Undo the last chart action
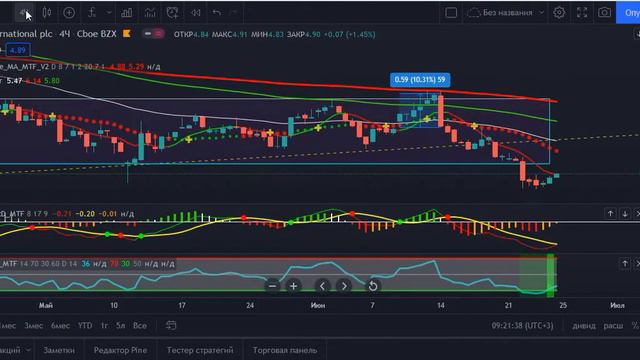The image size is (640, 360). click(217, 13)
